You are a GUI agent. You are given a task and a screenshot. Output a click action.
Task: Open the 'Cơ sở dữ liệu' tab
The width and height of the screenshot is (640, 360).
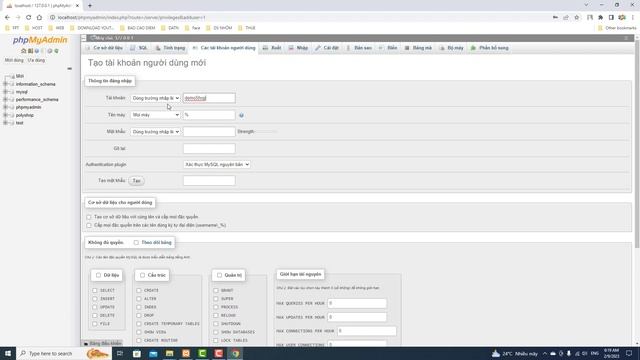pyautogui.click(x=104, y=48)
